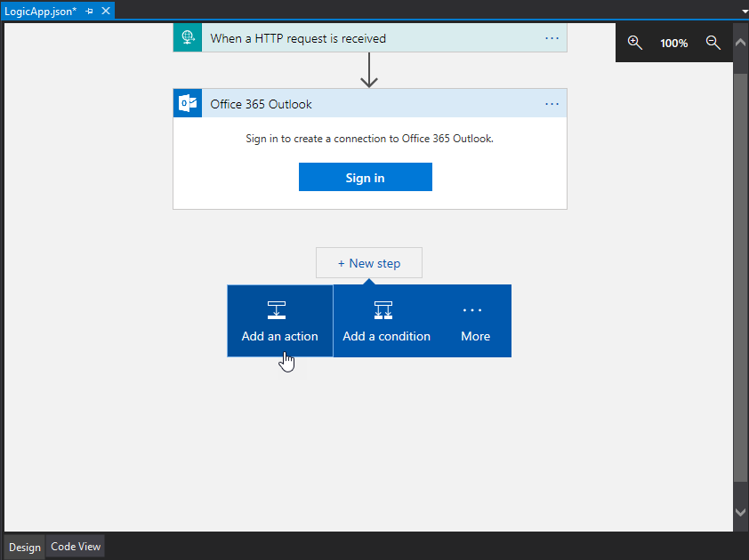The image size is (749, 560).
Task: Zoom in on the designer canvas
Action: click(x=635, y=43)
